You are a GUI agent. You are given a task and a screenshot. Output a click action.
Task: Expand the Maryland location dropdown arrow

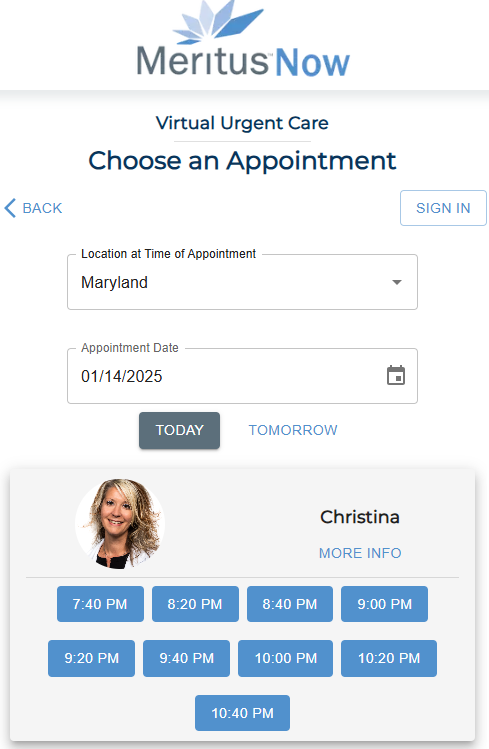(x=396, y=282)
